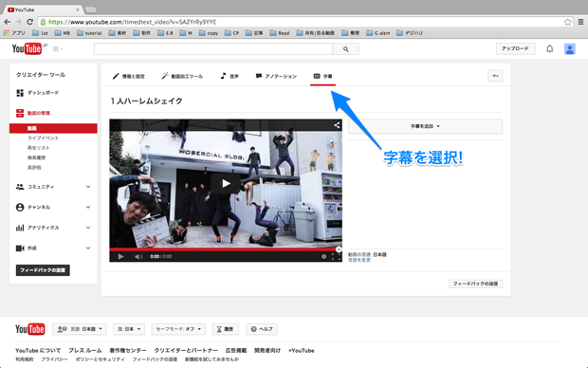
Task: Bookmark the page with the star icon
Action: [x=568, y=22]
